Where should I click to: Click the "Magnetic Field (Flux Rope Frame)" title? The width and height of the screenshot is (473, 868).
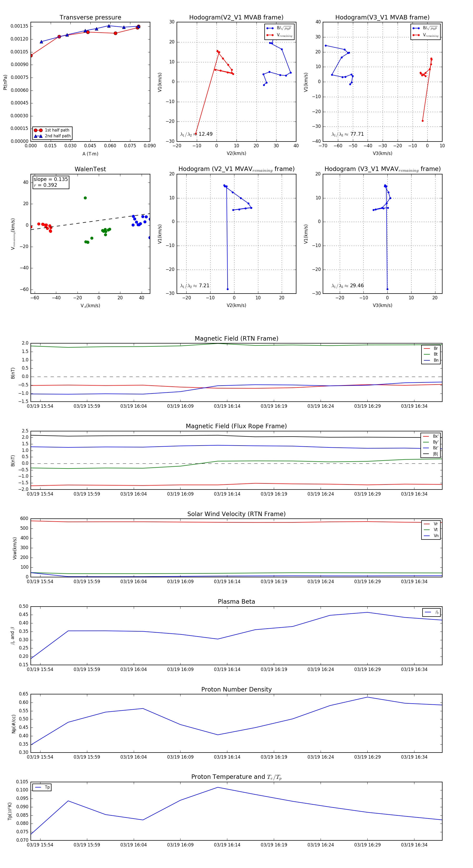click(x=236, y=426)
